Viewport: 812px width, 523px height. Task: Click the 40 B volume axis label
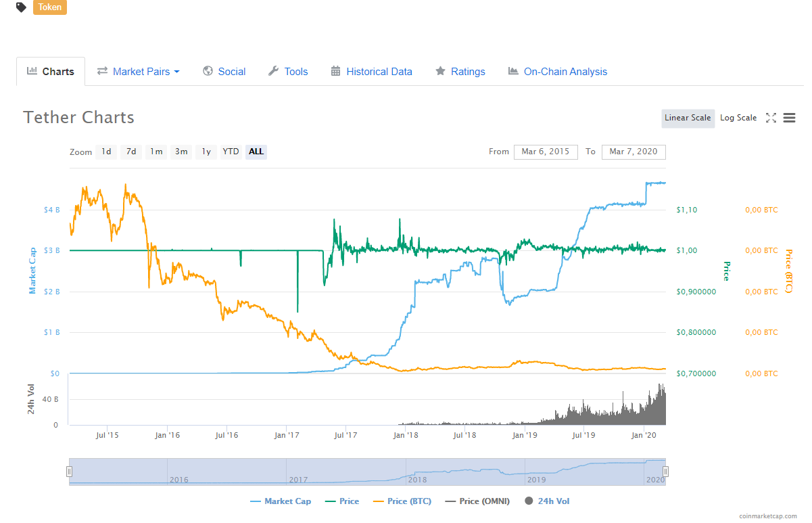point(51,399)
